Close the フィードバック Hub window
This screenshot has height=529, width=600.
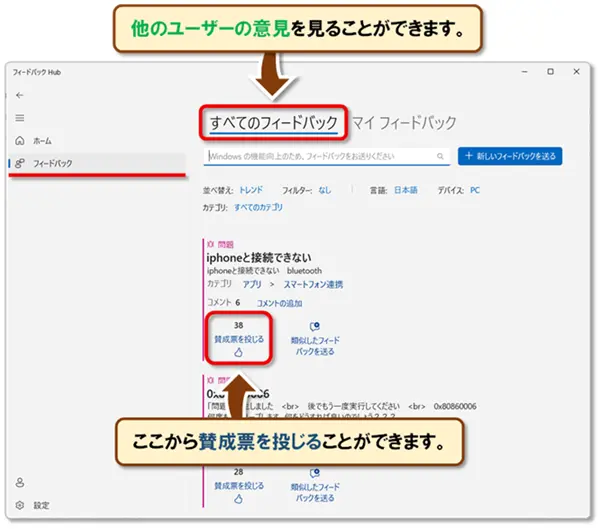pos(576,72)
